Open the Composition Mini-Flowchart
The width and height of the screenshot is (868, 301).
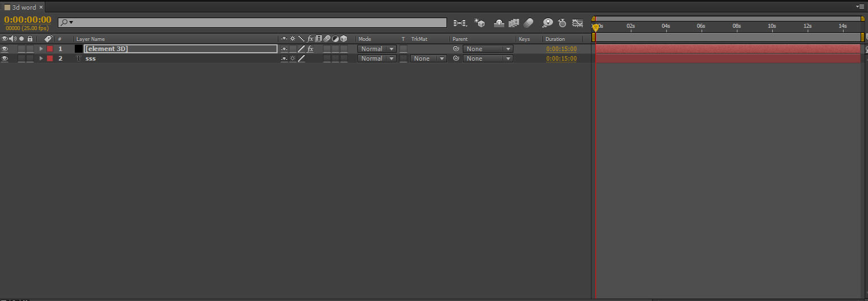tap(460, 23)
